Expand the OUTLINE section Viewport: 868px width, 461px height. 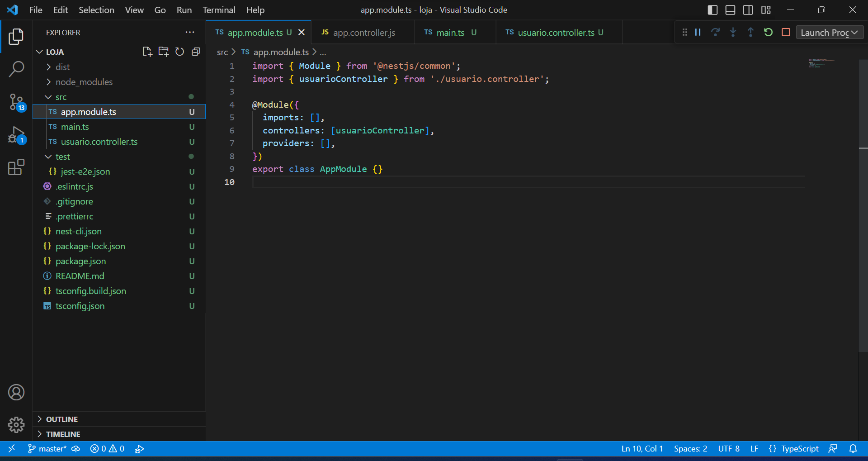pyautogui.click(x=119, y=419)
